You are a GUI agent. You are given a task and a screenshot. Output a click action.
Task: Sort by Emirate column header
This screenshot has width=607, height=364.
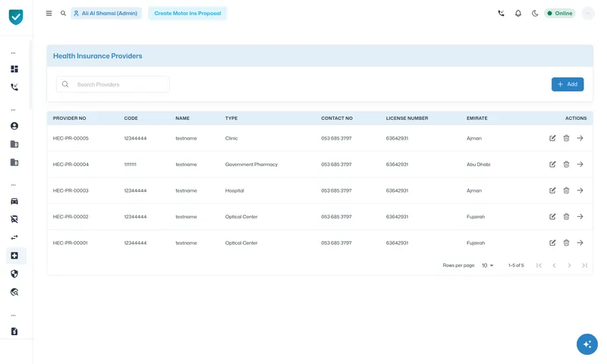tap(477, 118)
